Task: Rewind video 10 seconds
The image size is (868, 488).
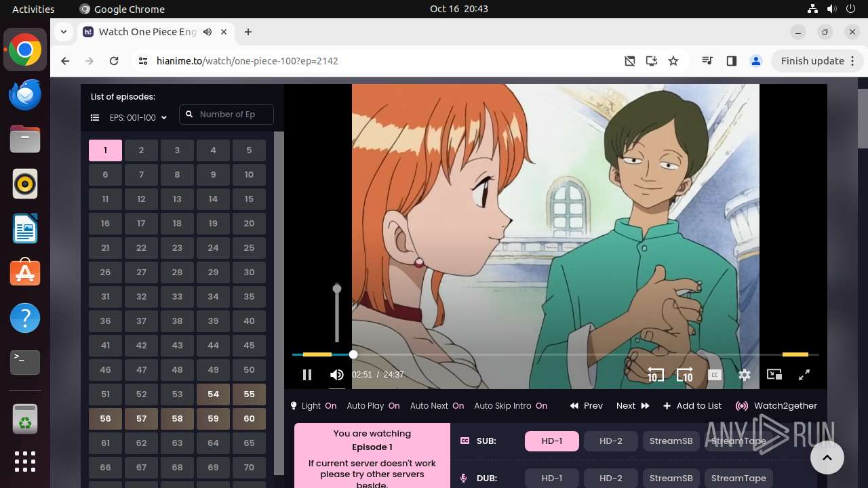Action: 655,375
